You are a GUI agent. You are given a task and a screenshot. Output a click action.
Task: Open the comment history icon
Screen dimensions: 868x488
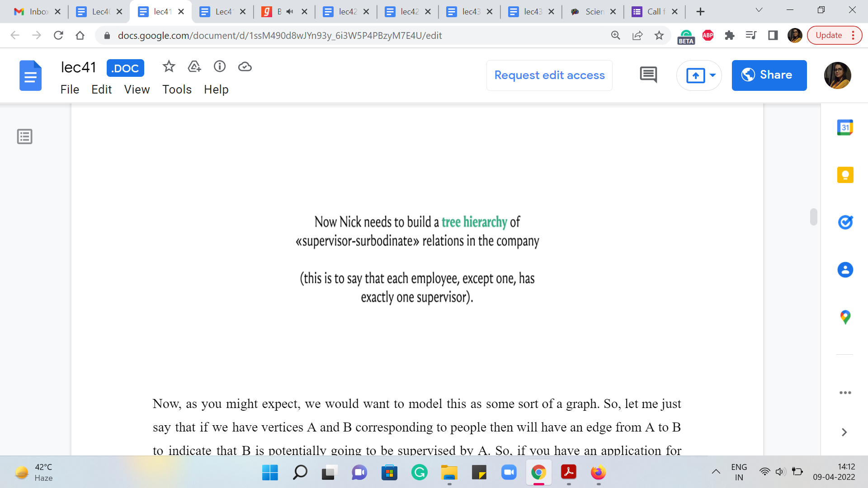pyautogui.click(x=648, y=75)
